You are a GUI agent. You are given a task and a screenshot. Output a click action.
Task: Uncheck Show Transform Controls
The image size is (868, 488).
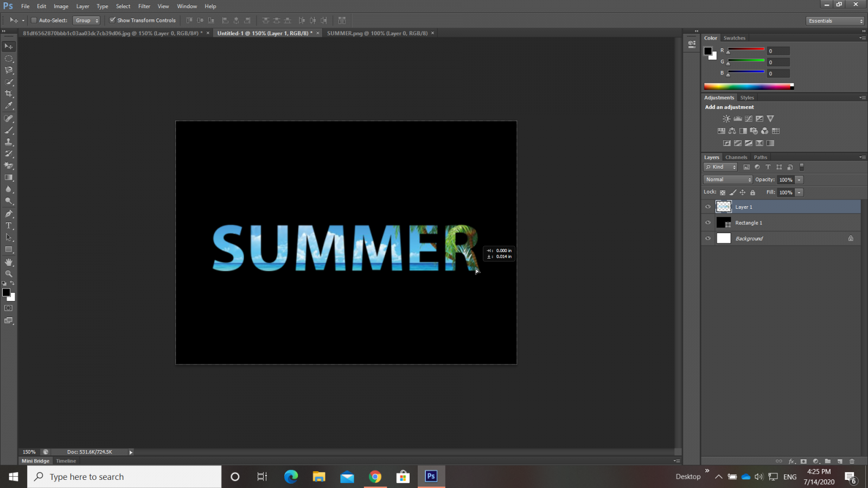click(x=112, y=21)
